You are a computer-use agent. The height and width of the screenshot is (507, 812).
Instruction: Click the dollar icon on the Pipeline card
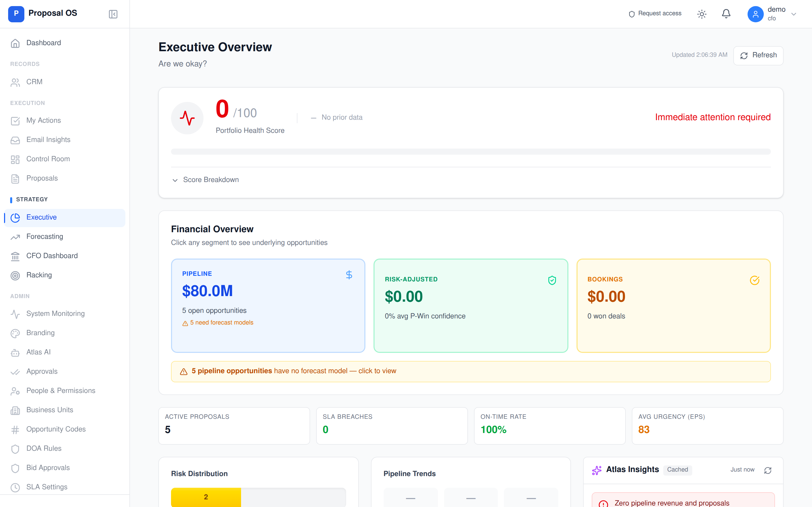(349, 275)
